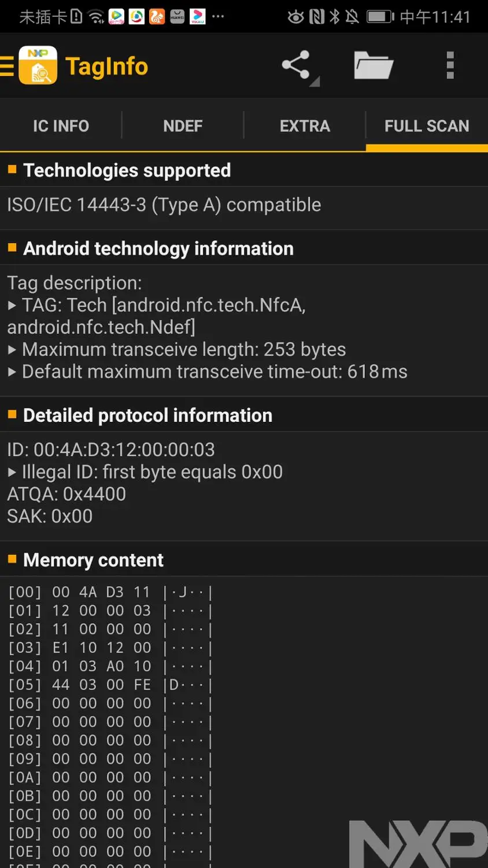Expand the Illegal ID warning entry
This screenshot has width=488, height=868.
(x=12, y=472)
